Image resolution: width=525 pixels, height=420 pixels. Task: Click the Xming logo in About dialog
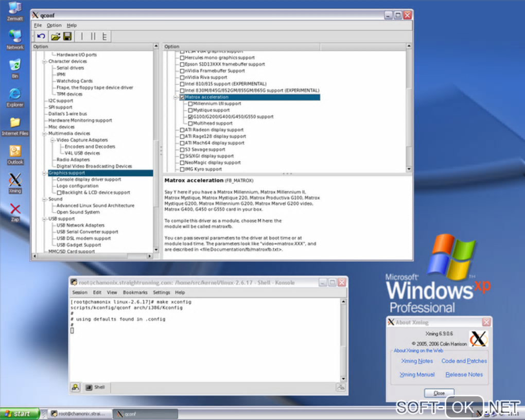[x=478, y=339]
